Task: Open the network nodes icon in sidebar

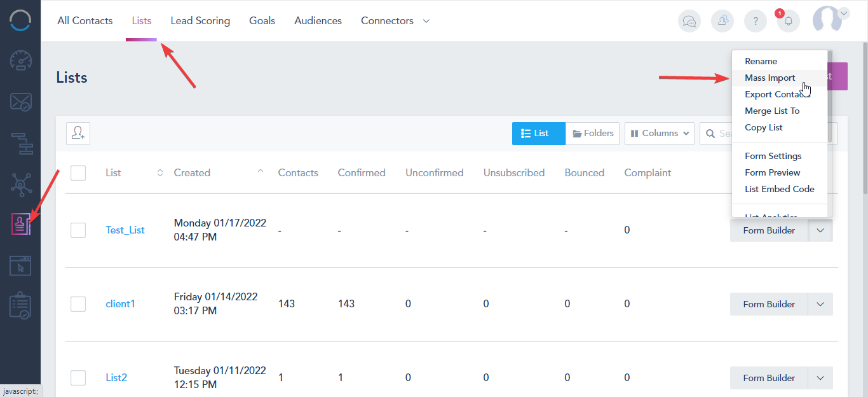Action: (20, 184)
